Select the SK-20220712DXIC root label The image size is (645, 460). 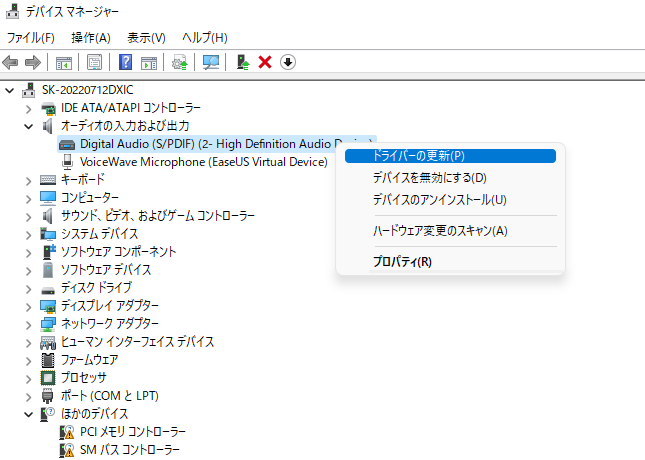(x=88, y=90)
